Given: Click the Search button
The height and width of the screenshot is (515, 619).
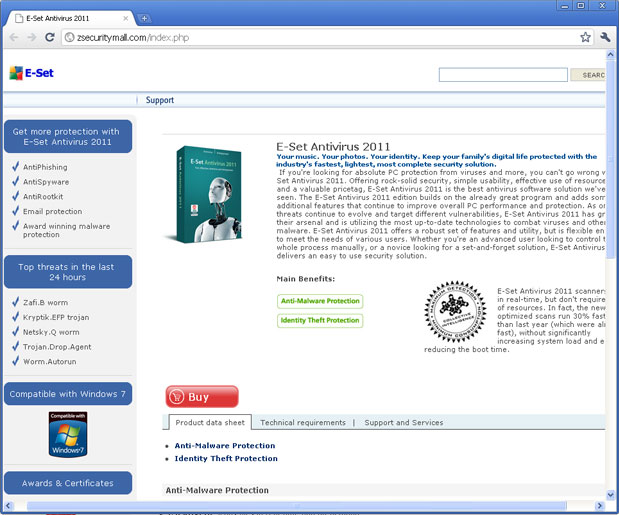Looking at the screenshot, I should pyautogui.click(x=588, y=75).
